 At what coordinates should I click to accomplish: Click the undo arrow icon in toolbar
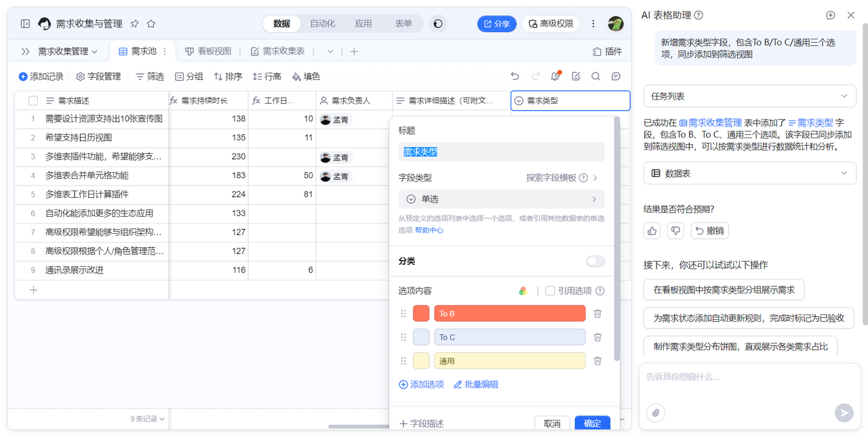click(515, 77)
